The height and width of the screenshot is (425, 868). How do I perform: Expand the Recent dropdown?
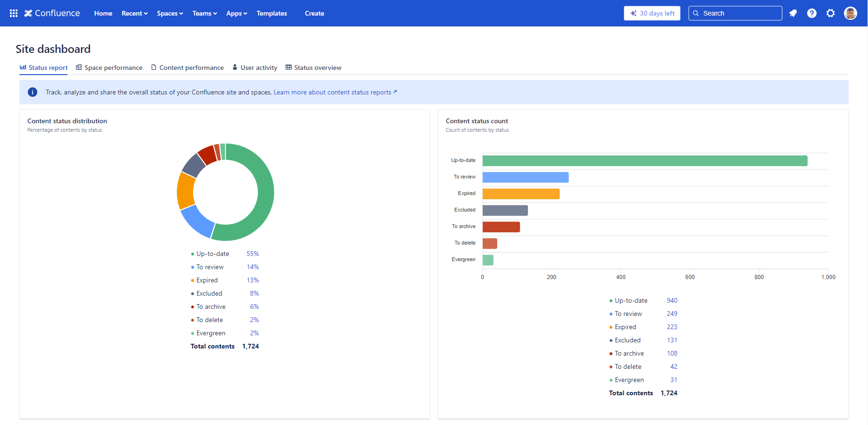pos(134,13)
